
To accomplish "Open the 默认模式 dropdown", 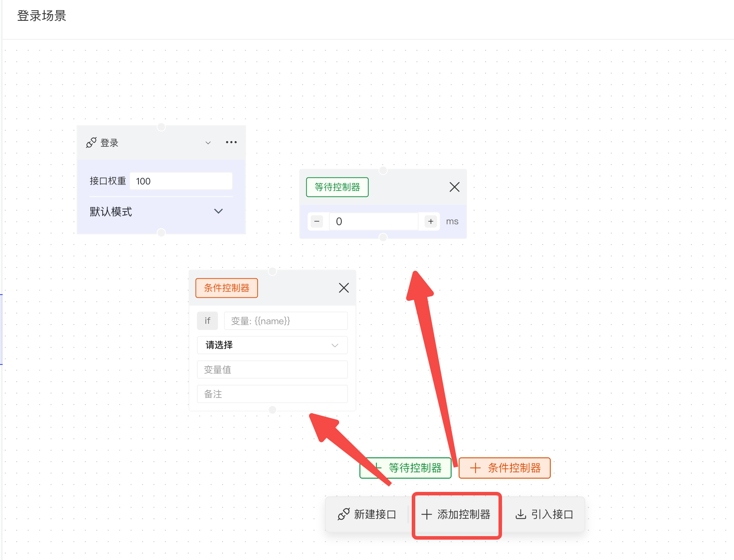I will (x=156, y=211).
